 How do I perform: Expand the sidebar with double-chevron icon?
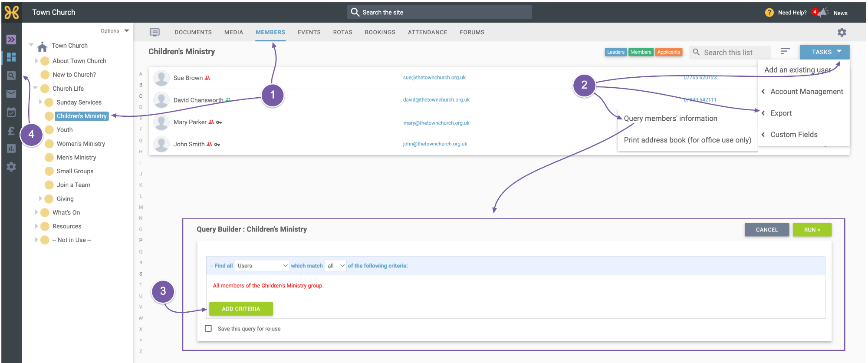(11, 40)
